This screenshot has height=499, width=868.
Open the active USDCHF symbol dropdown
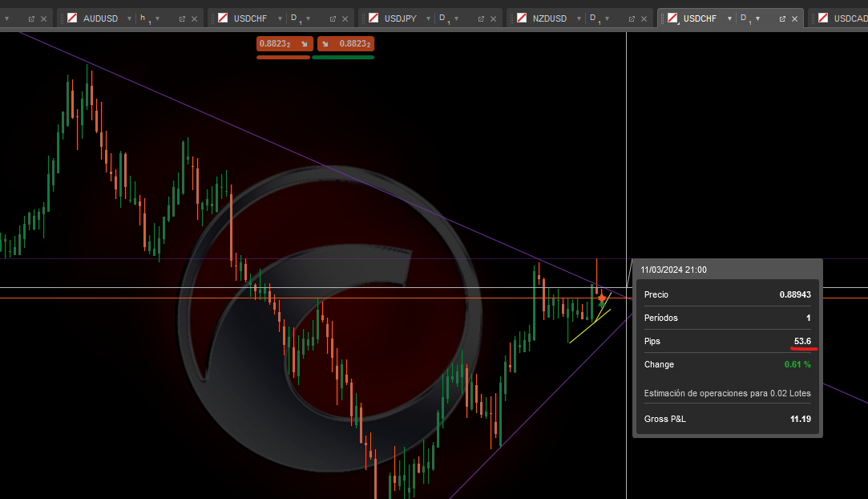729,18
